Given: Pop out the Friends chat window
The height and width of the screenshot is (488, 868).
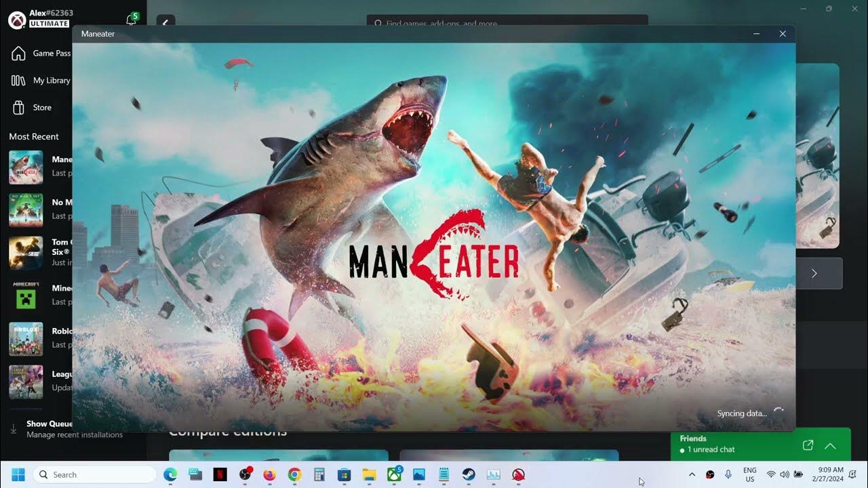Looking at the screenshot, I should (808, 445).
